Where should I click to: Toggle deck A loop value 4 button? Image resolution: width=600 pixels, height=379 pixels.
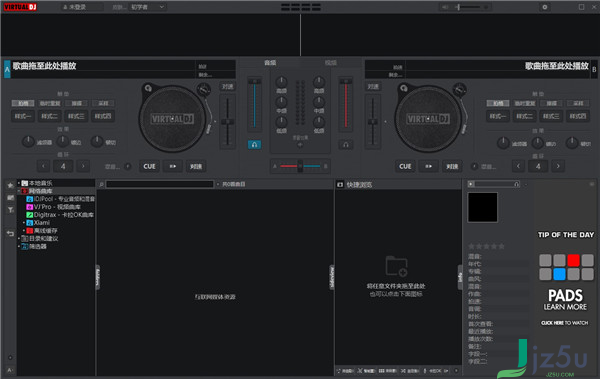63,166
